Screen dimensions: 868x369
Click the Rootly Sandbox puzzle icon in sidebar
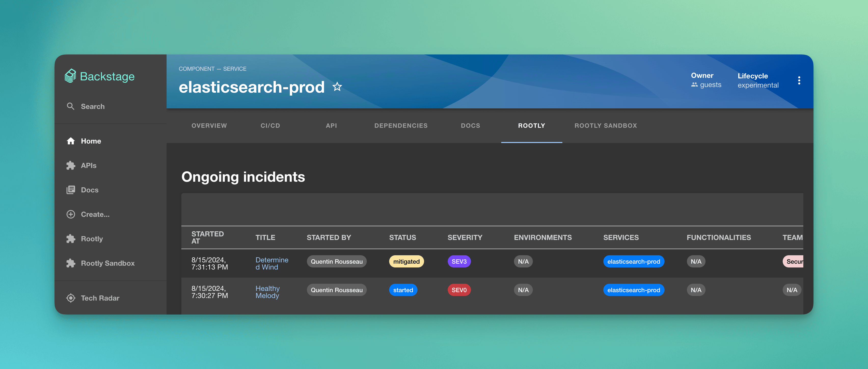(71, 263)
